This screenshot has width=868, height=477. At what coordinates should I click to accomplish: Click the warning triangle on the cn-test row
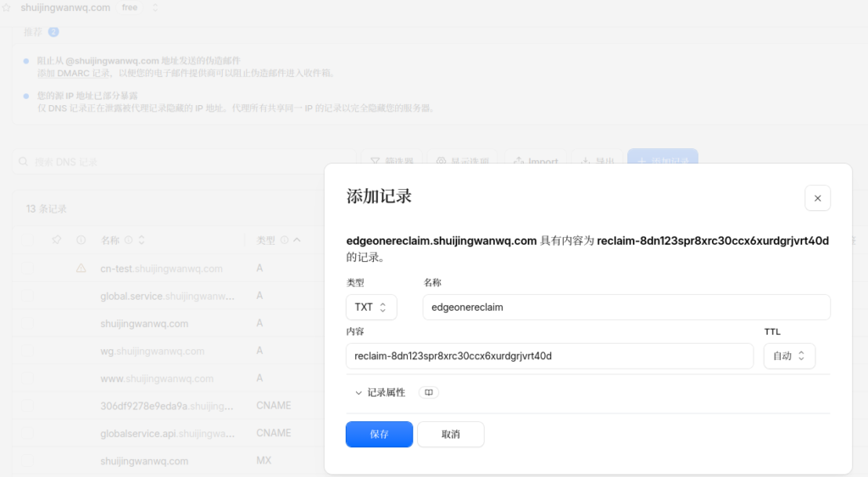click(x=81, y=269)
